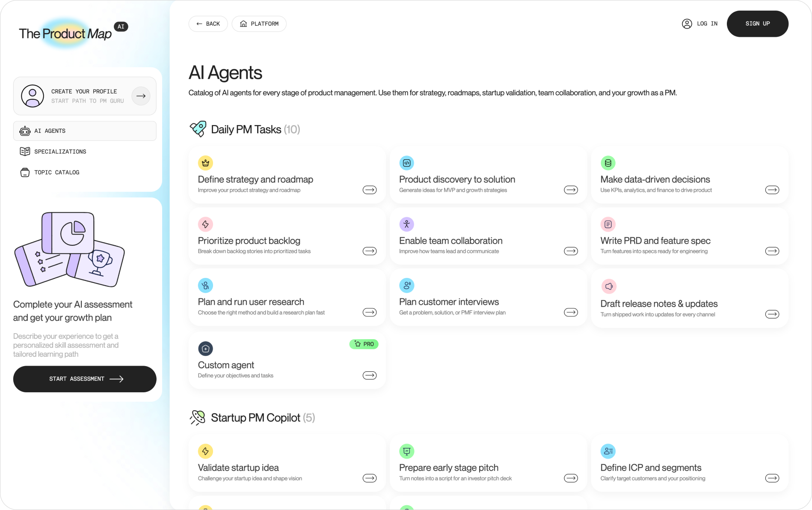Open the Validate startup idea card
Viewport: 812px width, 510px height.
point(287,464)
